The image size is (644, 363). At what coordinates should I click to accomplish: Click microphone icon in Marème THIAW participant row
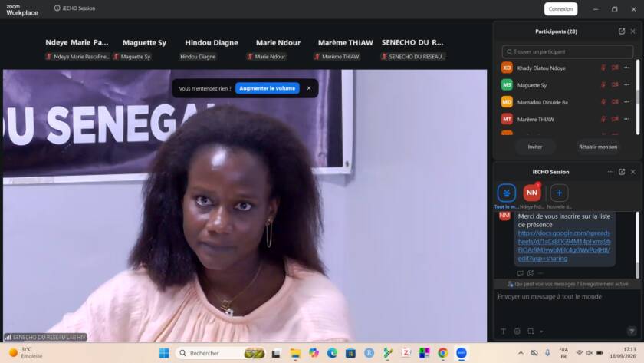[x=603, y=119]
